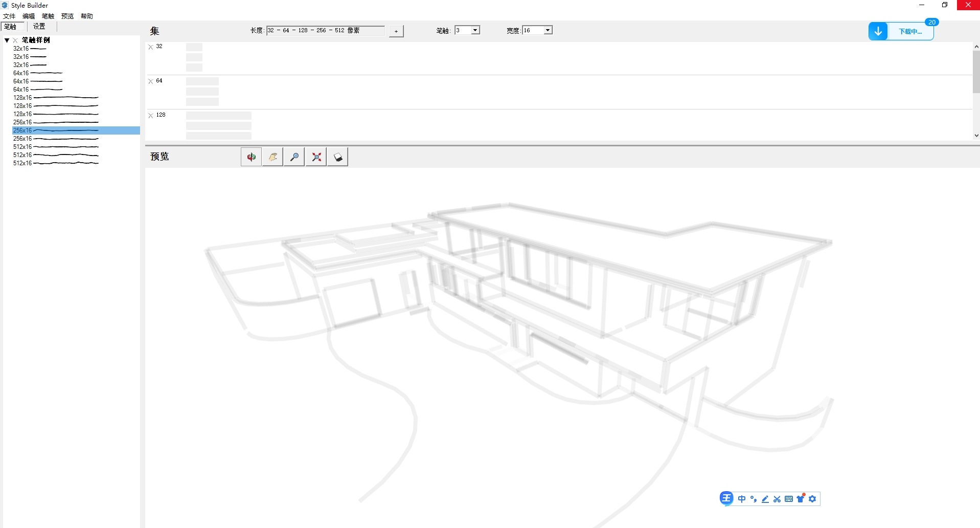
Task: Click the 64 row label in set
Action: pyautogui.click(x=159, y=81)
